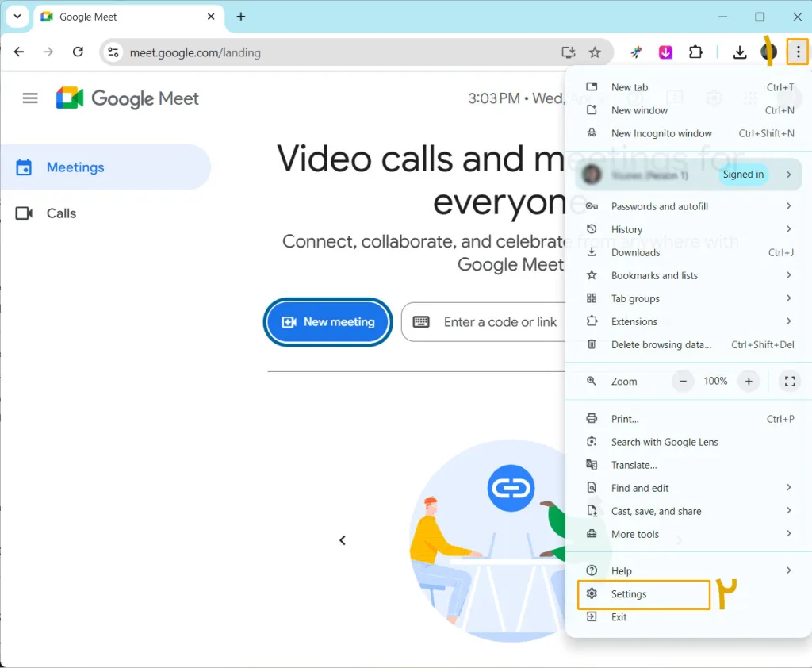Choose New tab from Chrome menu

(689, 87)
